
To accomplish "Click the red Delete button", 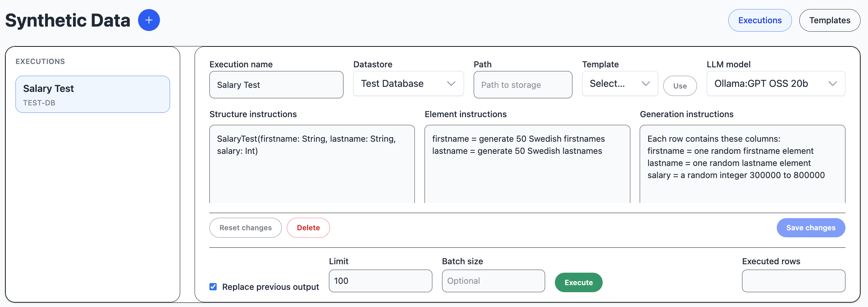I will [308, 228].
